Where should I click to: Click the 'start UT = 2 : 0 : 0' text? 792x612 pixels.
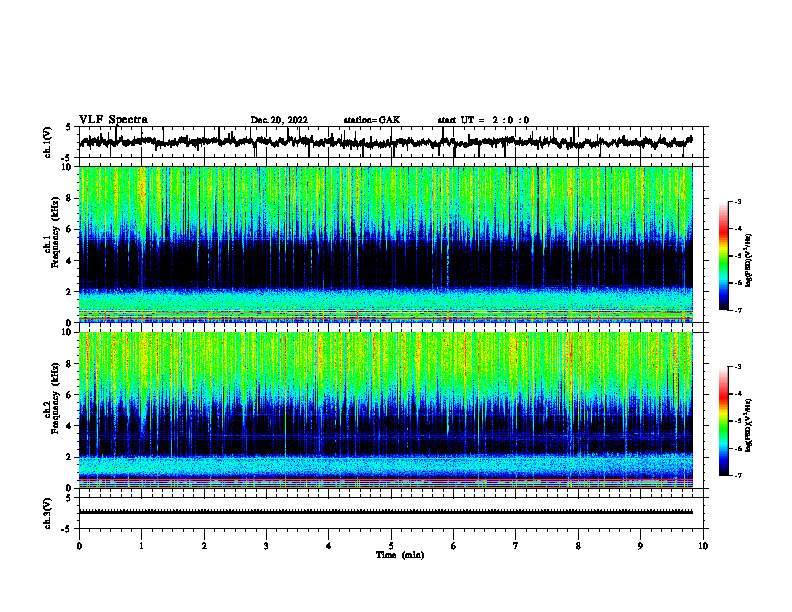pos(483,120)
